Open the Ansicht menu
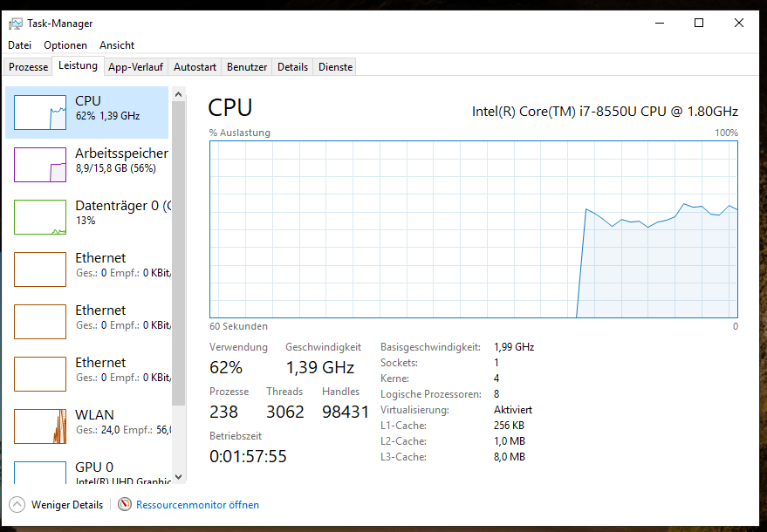The height and width of the screenshot is (532, 767). [117, 45]
